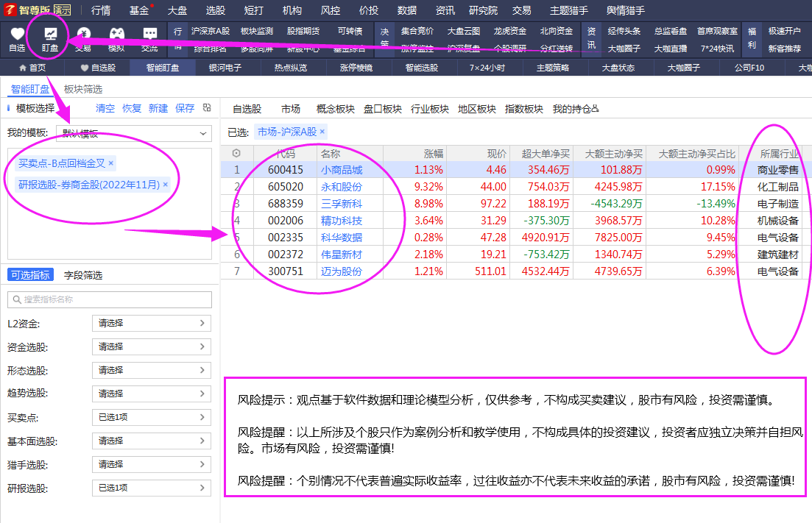Sort by the 超大单净买 column header
Screen dimensions: 812x523
click(546, 154)
